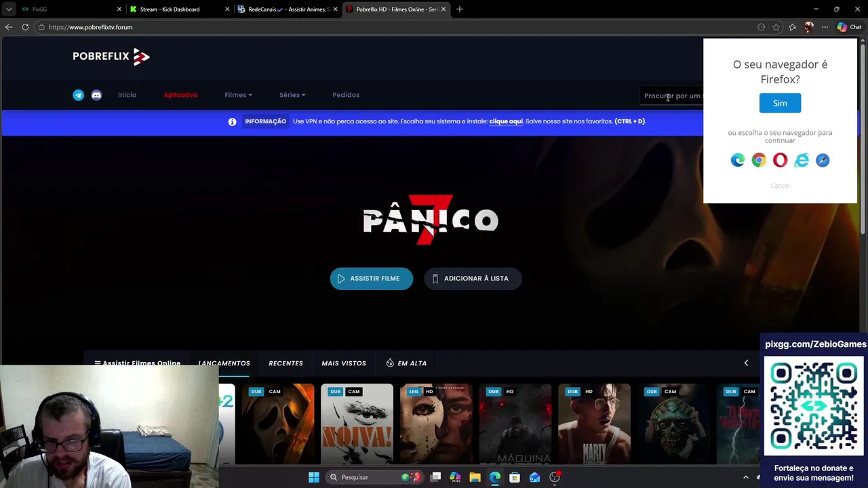Click Cancel in browser popup
Viewport: 868px width, 488px height.
pos(780,185)
